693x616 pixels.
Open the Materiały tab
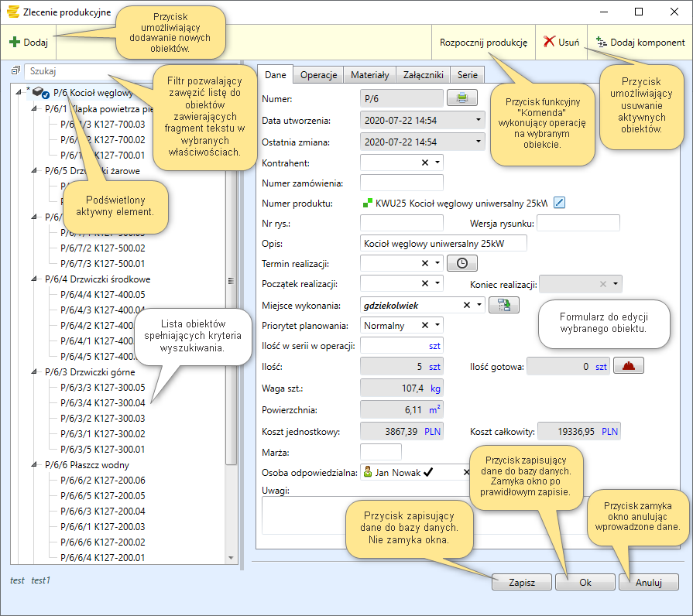[x=369, y=75]
